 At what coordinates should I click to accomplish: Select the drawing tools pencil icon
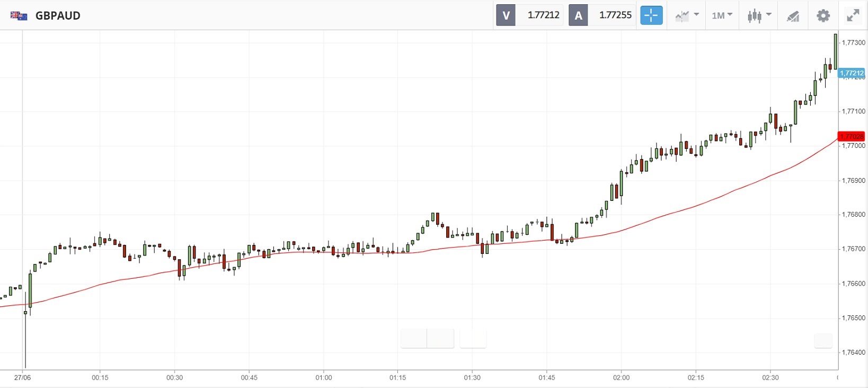point(793,16)
